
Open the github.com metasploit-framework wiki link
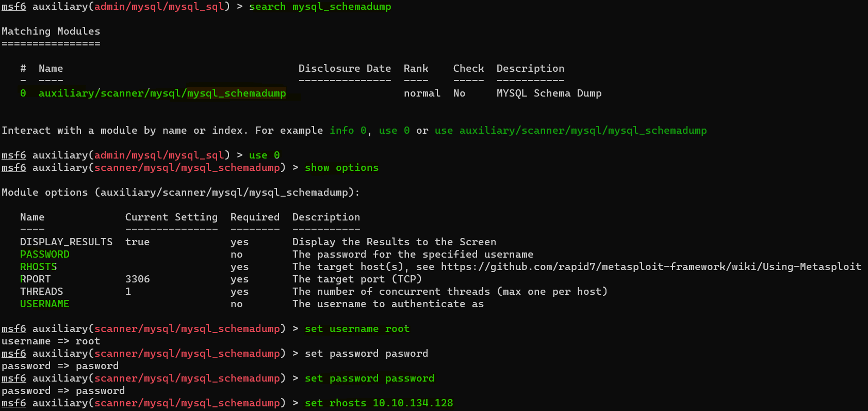coord(651,267)
